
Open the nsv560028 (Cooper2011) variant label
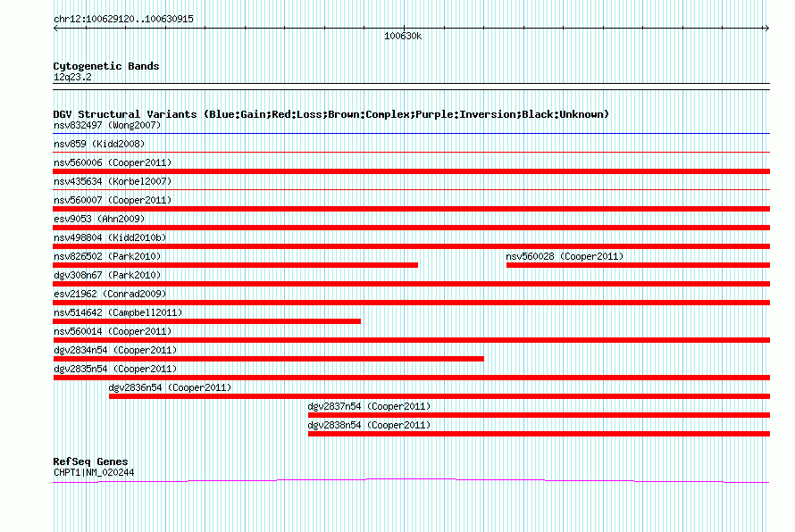[x=565, y=256]
